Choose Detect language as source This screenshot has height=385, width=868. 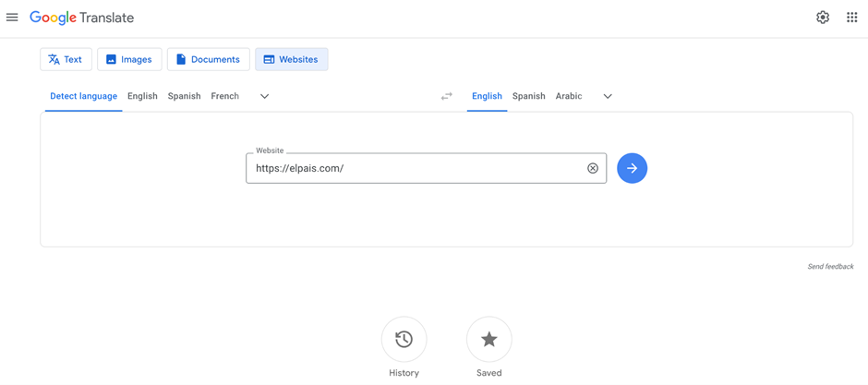[x=84, y=96]
